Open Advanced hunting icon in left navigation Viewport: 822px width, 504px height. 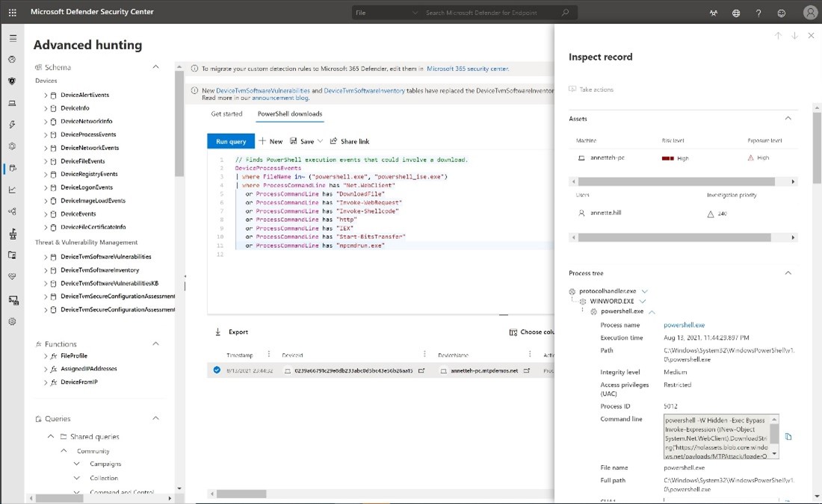coord(13,169)
